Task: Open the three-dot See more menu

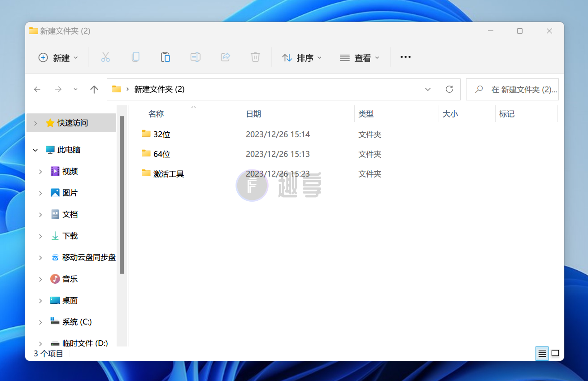Action: tap(405, 57)
